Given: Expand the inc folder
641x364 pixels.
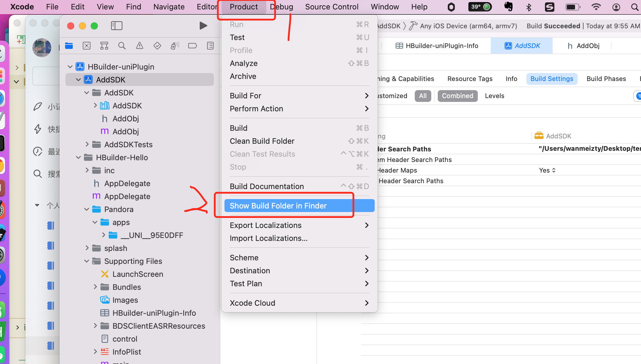Looking at the screenshot, I should (x=87, y=170).
